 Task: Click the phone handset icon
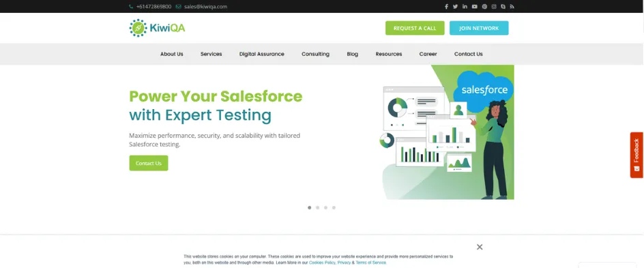(131, 7)
